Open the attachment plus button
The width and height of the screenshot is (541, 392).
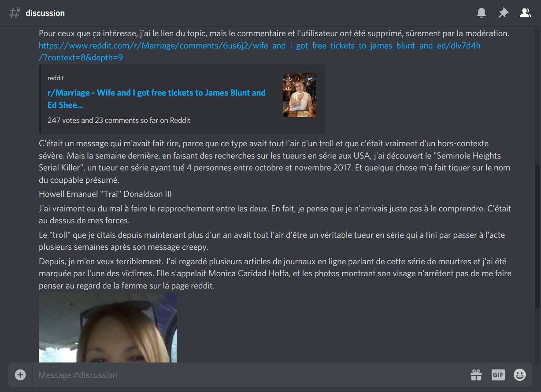pyautogui.click(x=20, y=375)
